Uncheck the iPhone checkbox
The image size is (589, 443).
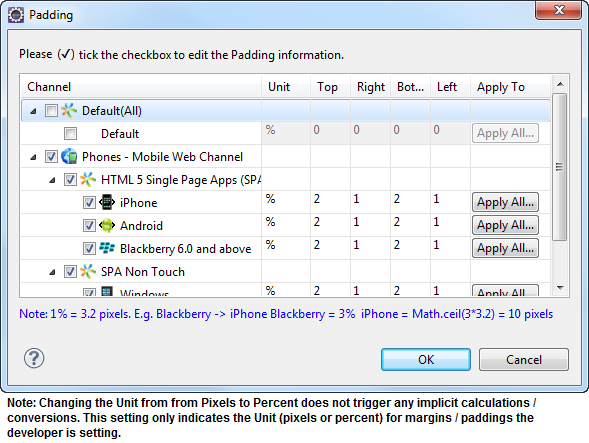89,203
